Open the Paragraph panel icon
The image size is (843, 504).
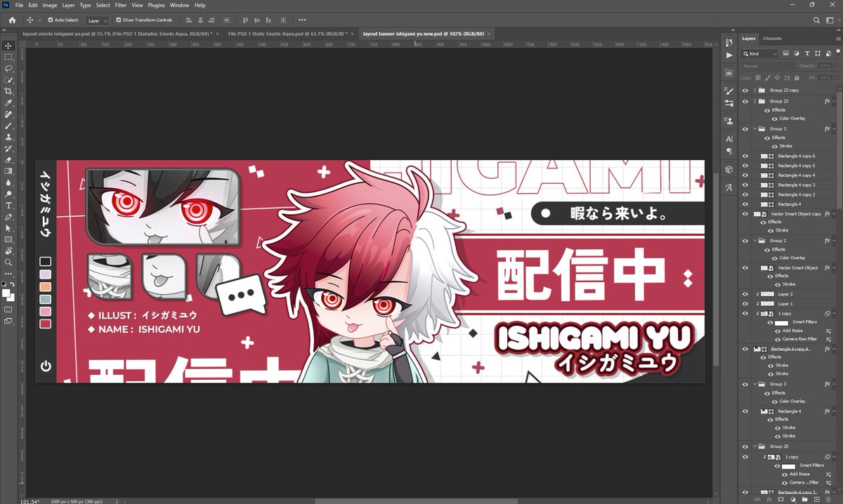pos(728,151)
